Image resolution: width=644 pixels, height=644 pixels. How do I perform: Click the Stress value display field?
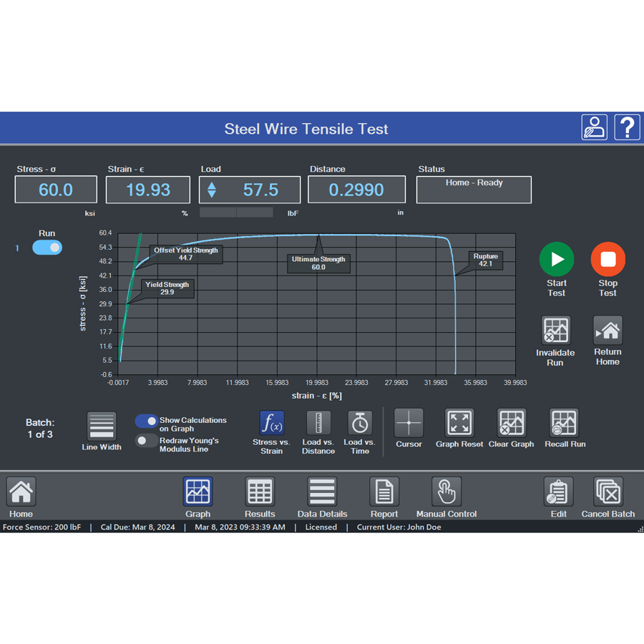[x=56, y=190]
